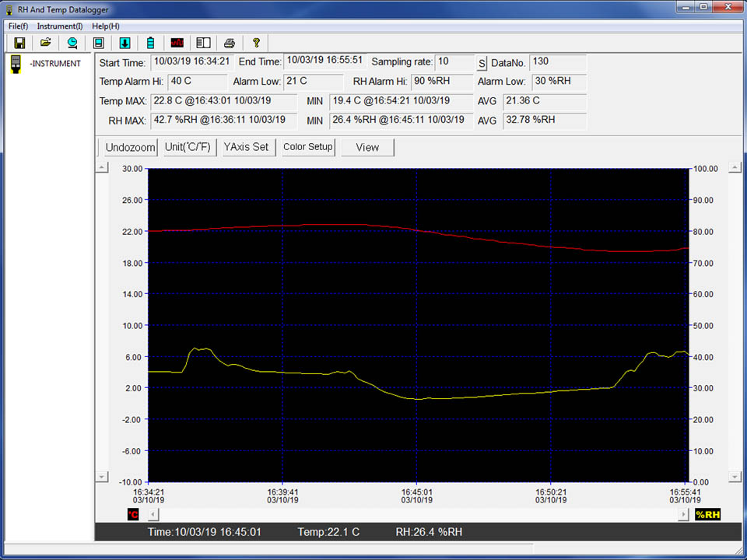Click the data list book icon

(x=203, y=43)
